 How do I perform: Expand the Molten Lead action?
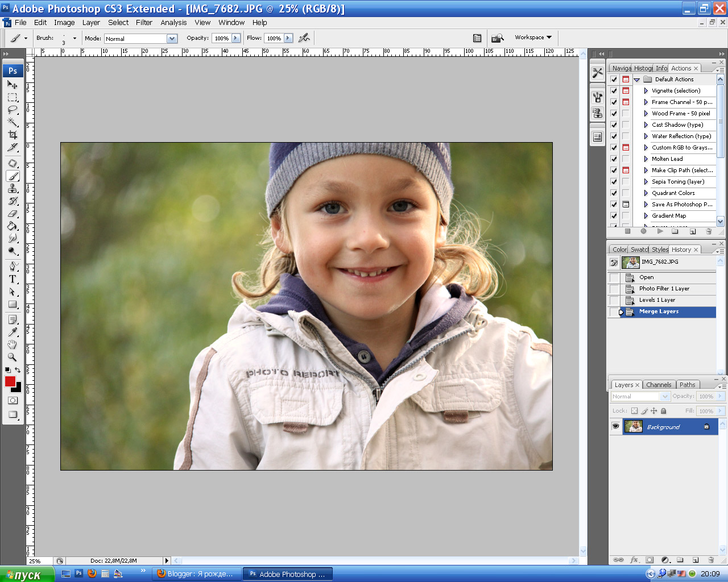coord(646,159)
